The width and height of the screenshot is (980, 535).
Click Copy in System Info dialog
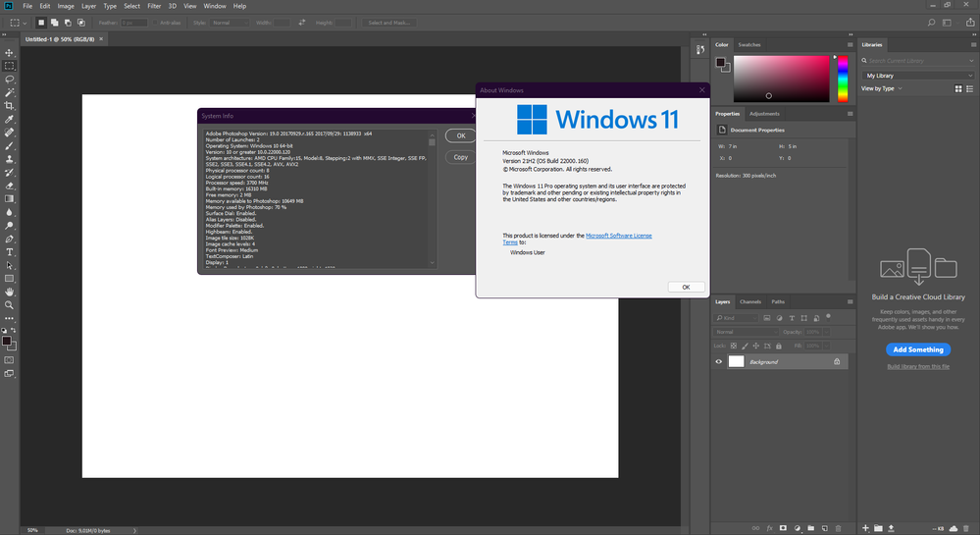point(461,157)
